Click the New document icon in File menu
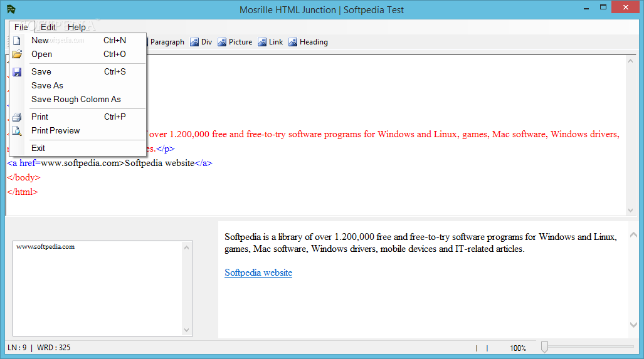 (17, 41)
